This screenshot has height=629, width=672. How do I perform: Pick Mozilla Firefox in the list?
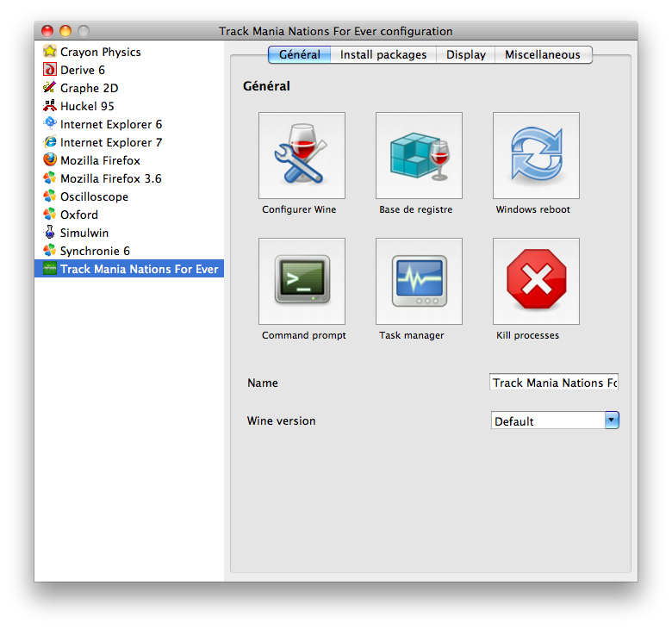click(129, 160)
